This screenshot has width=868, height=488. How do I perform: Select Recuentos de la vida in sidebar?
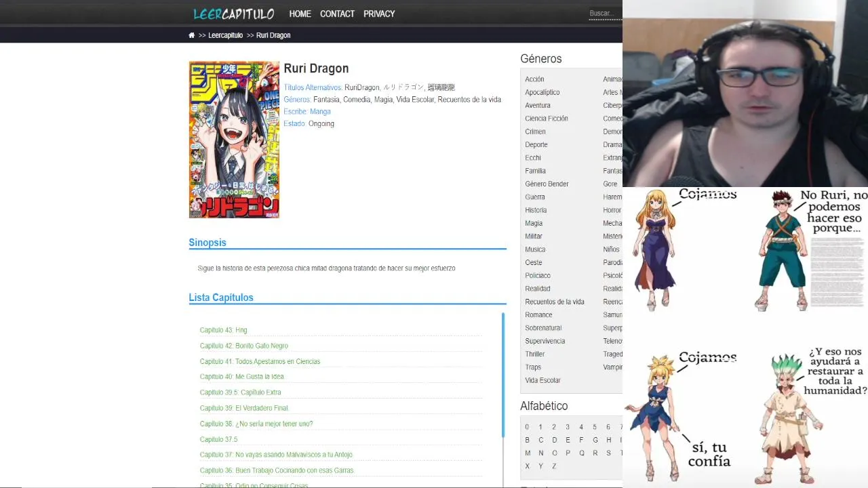[x=555, y=302]
